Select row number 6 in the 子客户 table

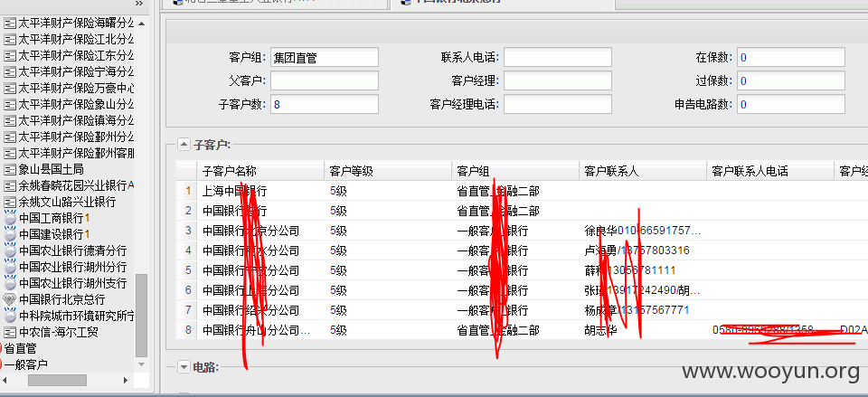point(187,290)
